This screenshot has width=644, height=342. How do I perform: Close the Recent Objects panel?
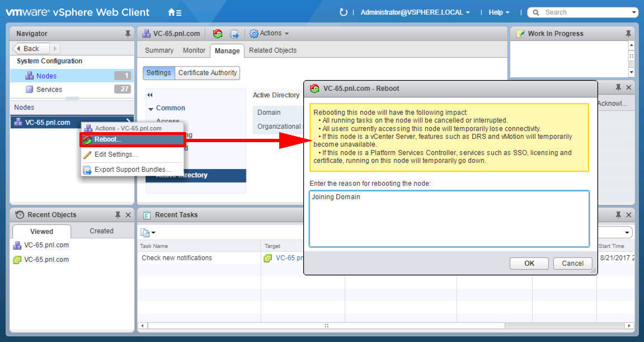(128, 215)
